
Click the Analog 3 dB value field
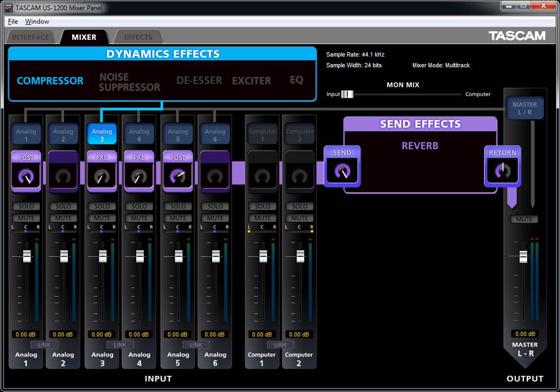[x=102, y=334]
